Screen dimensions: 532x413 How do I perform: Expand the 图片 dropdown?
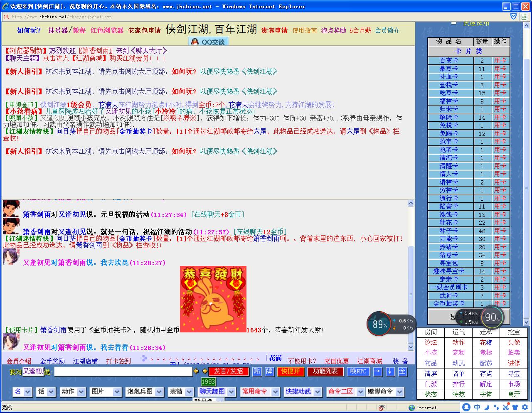pos(105,391)
